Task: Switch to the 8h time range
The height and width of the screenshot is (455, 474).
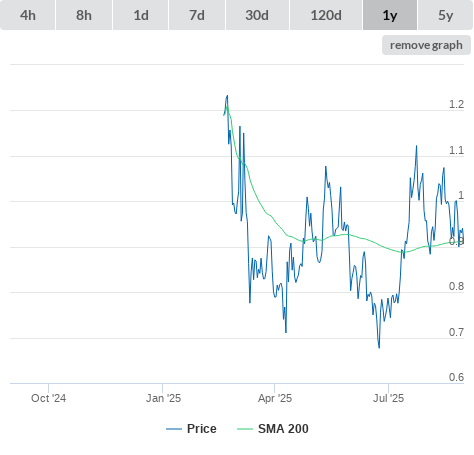Action: pyautogui.click(x=84, y=15)
